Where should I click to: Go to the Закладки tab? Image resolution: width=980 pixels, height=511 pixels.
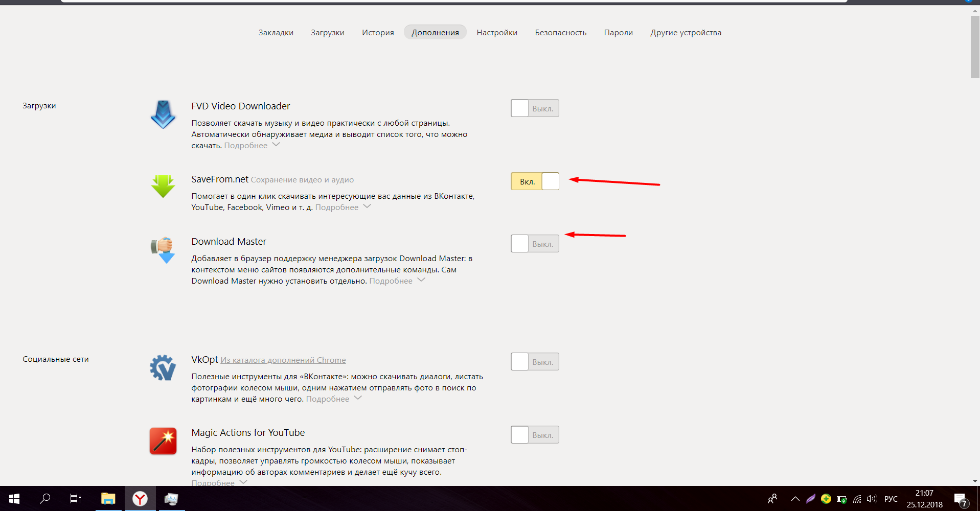point(276,32)
